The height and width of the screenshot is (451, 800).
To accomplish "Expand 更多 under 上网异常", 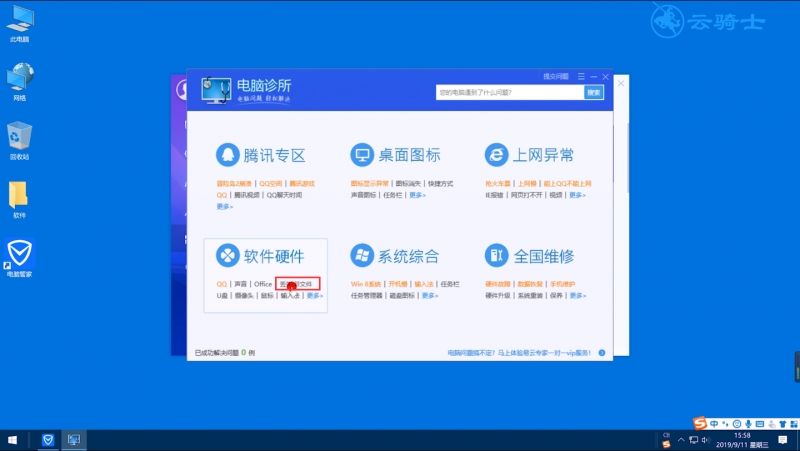I will 578,195.
